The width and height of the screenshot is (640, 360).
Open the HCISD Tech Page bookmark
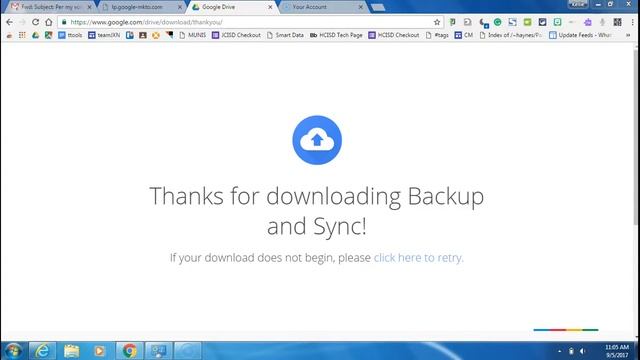coord(336,35)
